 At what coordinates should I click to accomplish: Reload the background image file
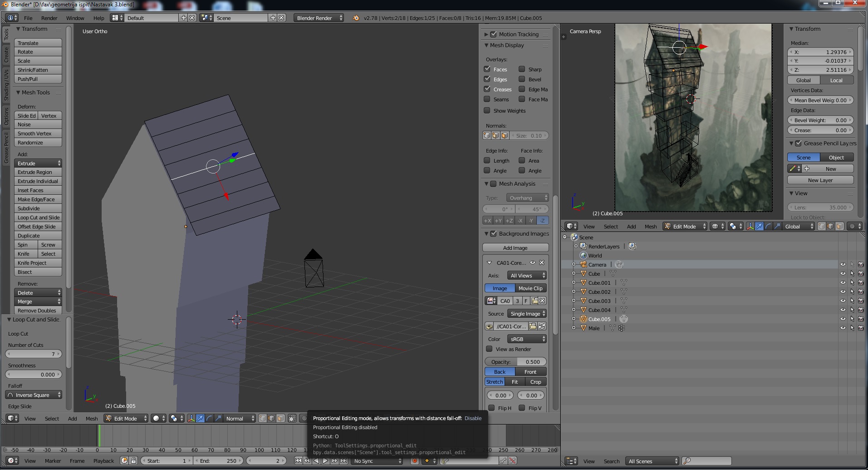[x=542, y=326]
